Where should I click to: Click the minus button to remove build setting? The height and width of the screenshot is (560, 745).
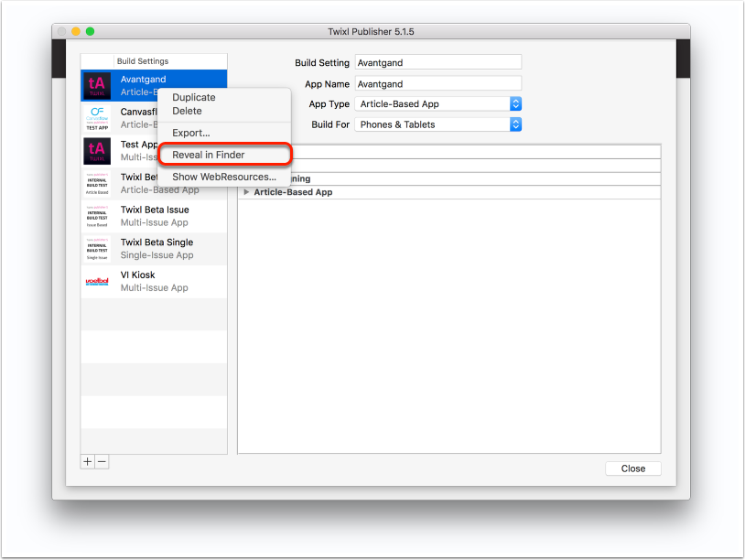coord(102,462)
